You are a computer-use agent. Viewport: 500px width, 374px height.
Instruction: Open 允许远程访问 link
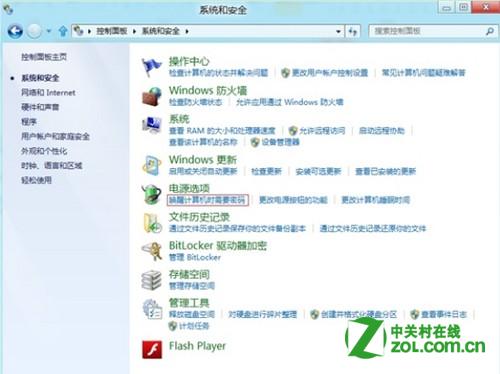322,130
